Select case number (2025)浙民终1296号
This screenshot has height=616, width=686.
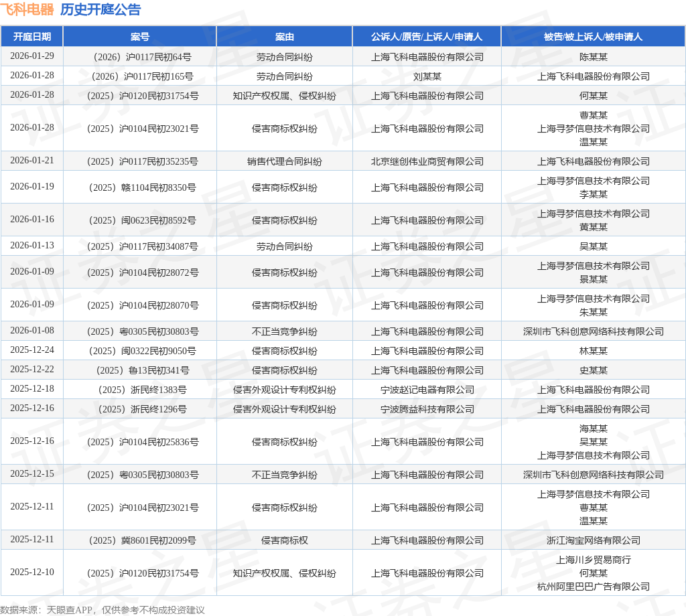(x=142, y=409)
